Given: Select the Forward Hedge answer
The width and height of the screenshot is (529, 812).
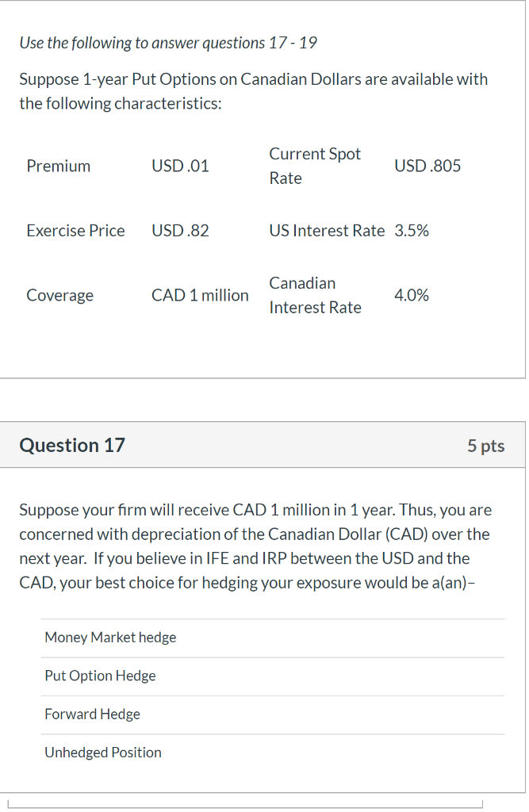Looking at the screenshot, I should 92,714.
